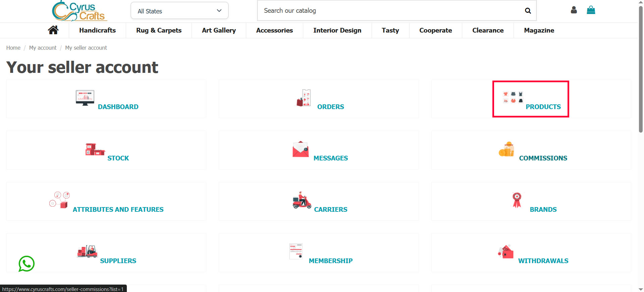
Task: Select the Clearance menu item
Action: click(x=488, y=31)
